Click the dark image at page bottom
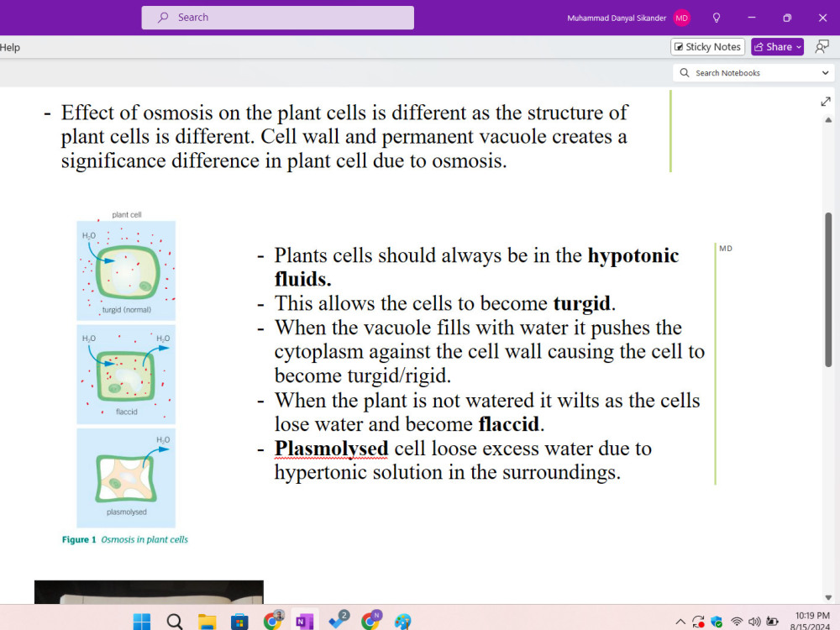840x630 pixels. tap(149, 592)
